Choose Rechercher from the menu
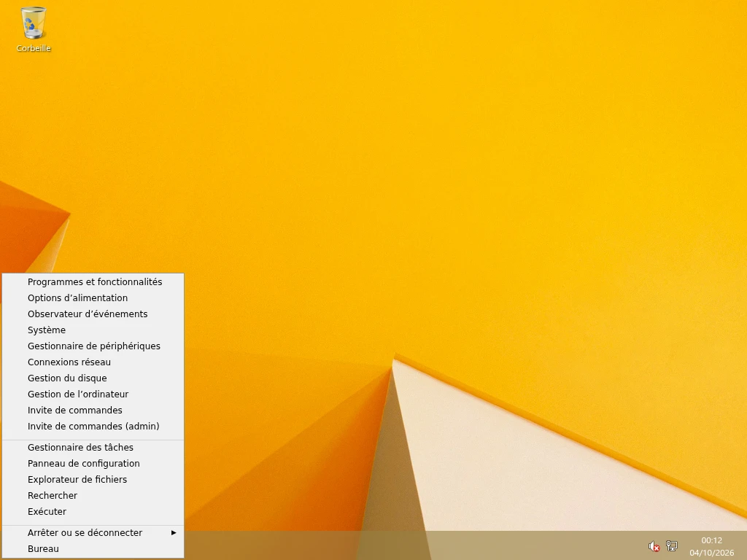 (x=93, y=495)
